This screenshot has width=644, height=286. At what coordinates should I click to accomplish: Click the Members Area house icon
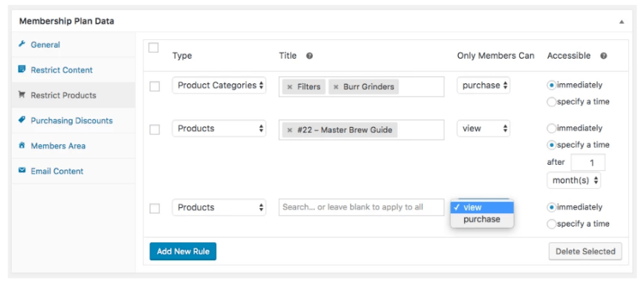(22, 146)
